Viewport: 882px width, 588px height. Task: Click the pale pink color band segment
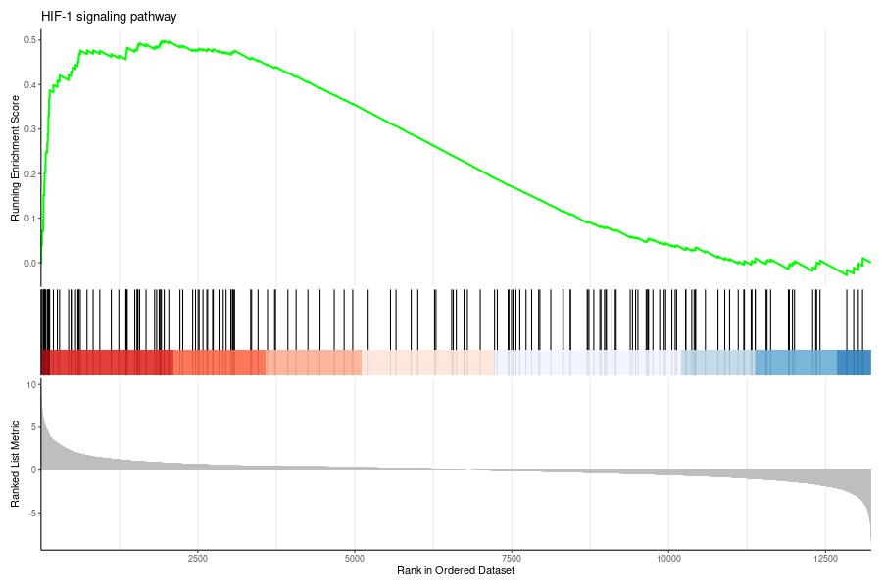pyautogui.click(x=428, y=363)
